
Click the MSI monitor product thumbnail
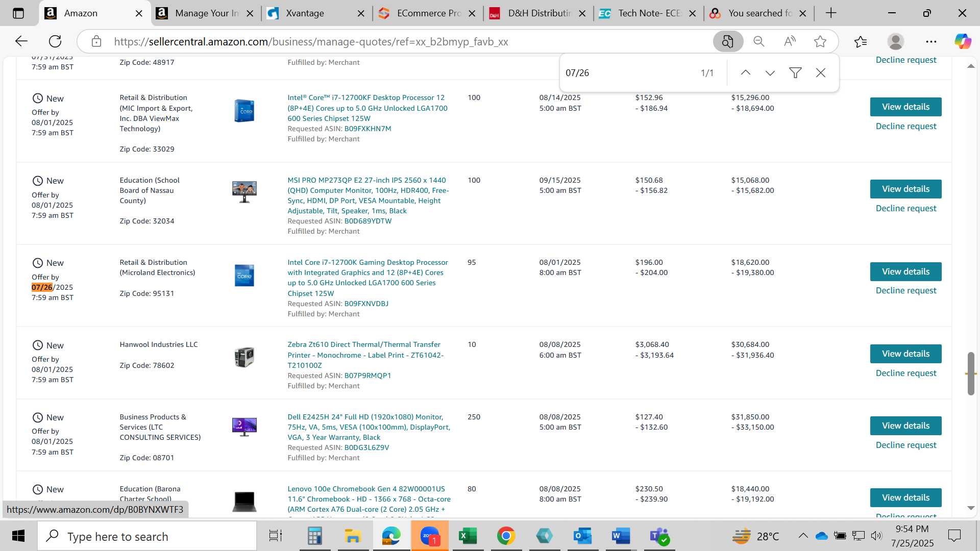point(244,192)
